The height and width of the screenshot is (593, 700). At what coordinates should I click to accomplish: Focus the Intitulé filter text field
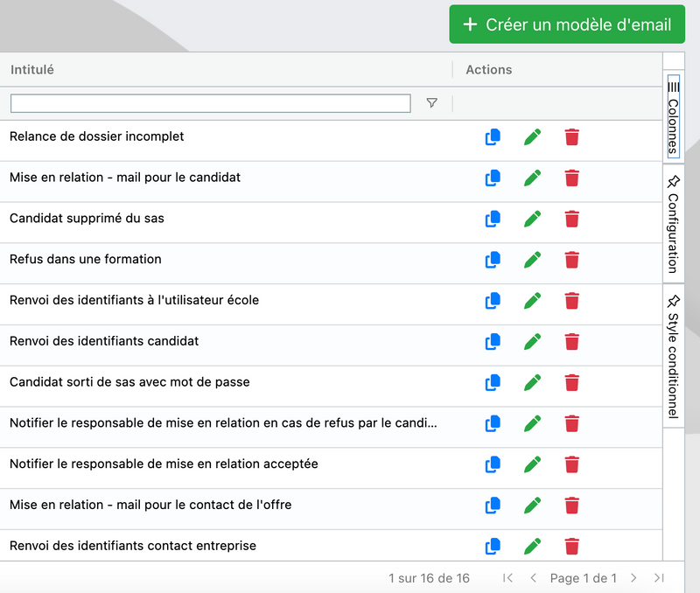[x=210, y=103]
